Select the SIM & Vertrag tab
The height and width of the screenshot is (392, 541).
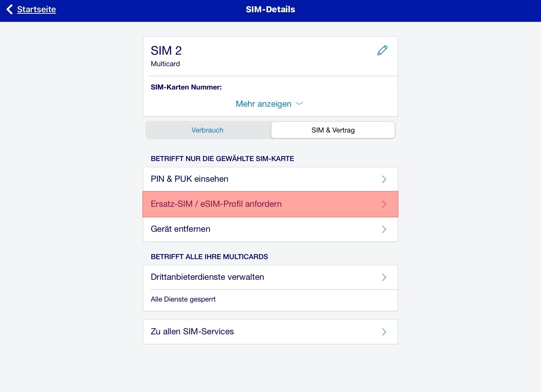tap(333, 130)
